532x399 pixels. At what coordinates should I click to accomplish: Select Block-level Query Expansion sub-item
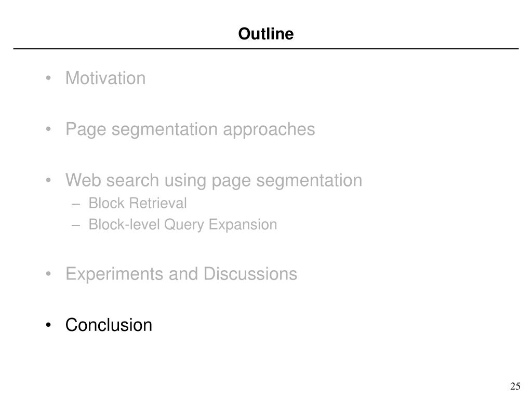point(183,224)
